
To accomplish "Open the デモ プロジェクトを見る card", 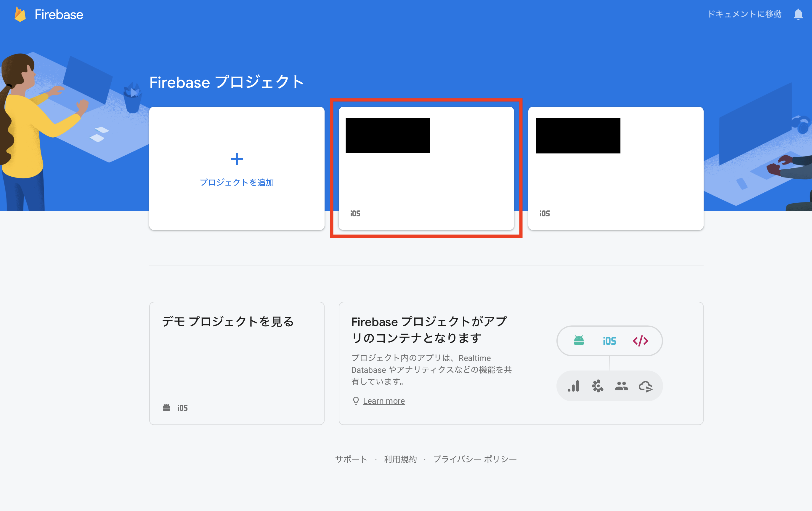I will (237, 363).
